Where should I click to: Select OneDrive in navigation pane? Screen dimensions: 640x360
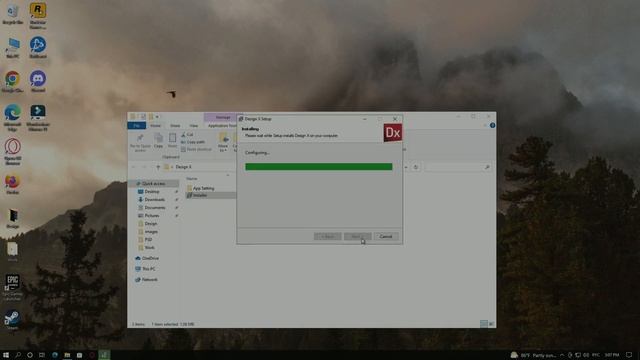(150, 258)
